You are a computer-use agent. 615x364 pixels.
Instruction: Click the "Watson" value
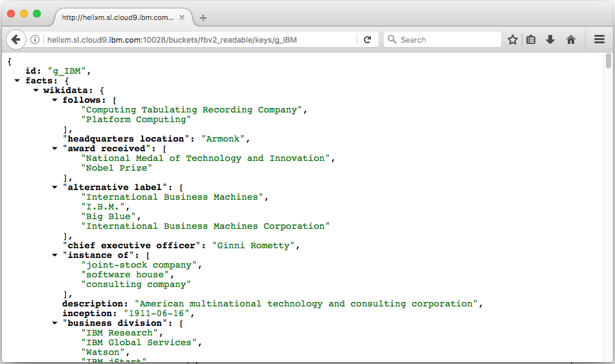103,352
